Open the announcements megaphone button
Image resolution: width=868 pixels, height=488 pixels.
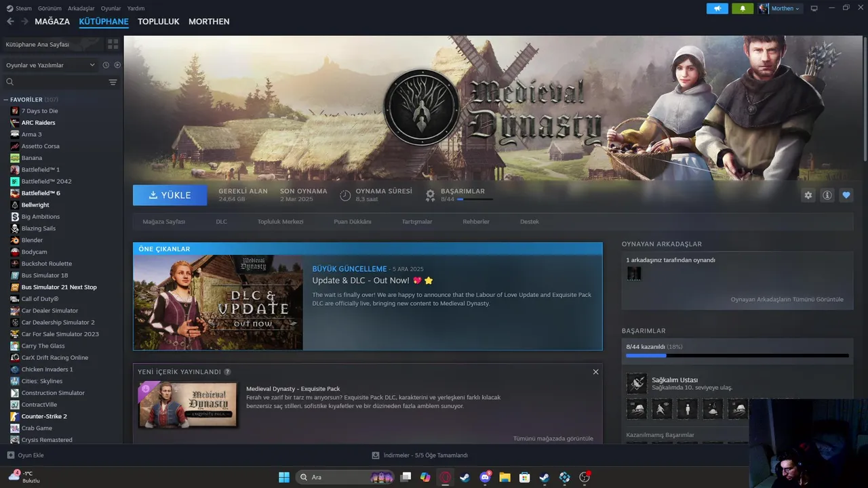coord(717,8)
